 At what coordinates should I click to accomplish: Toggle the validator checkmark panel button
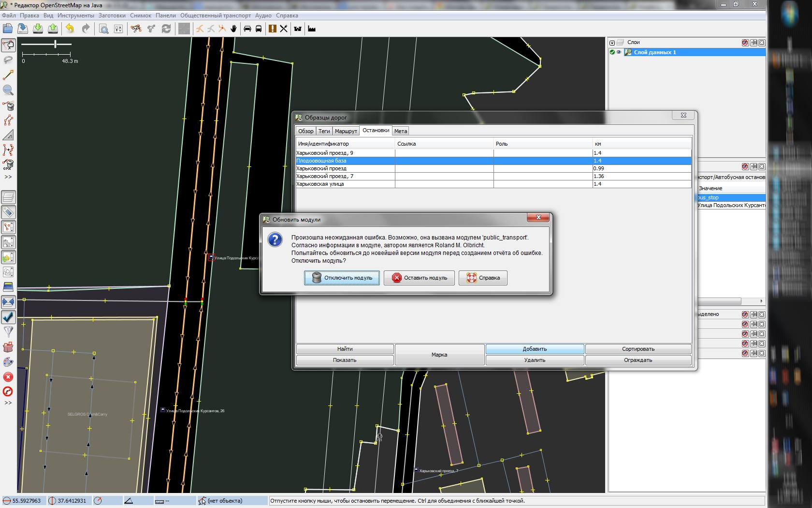click(8, 317)
